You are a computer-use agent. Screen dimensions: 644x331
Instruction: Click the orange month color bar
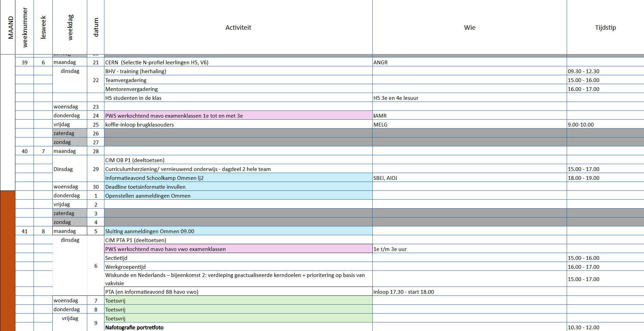(x=8, y=261)
